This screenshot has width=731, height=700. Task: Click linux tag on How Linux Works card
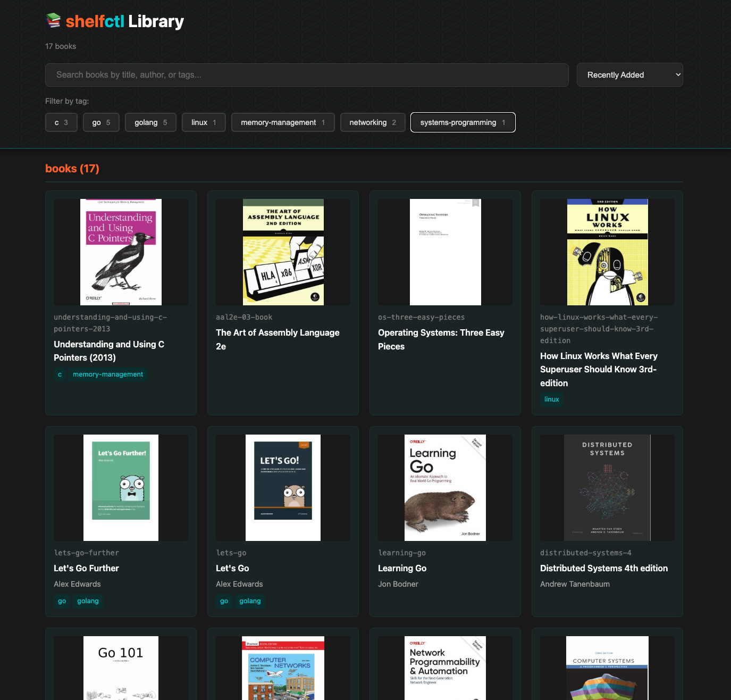coord(552,399)
